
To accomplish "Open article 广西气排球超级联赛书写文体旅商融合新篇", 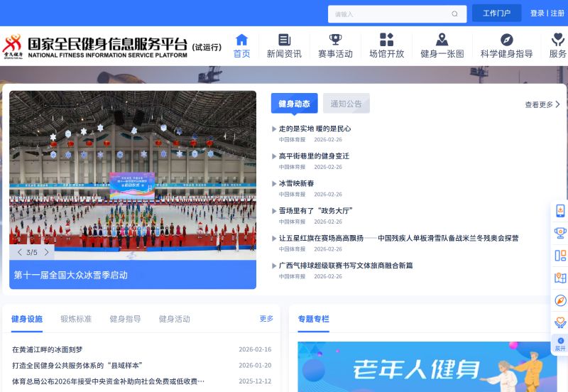I will pyautogui.click(x=346, y=266).
